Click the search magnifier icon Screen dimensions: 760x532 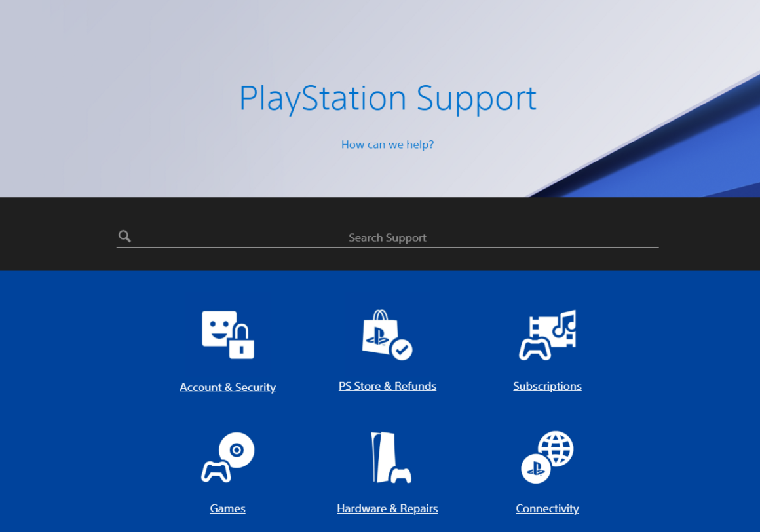pos(124,236)
